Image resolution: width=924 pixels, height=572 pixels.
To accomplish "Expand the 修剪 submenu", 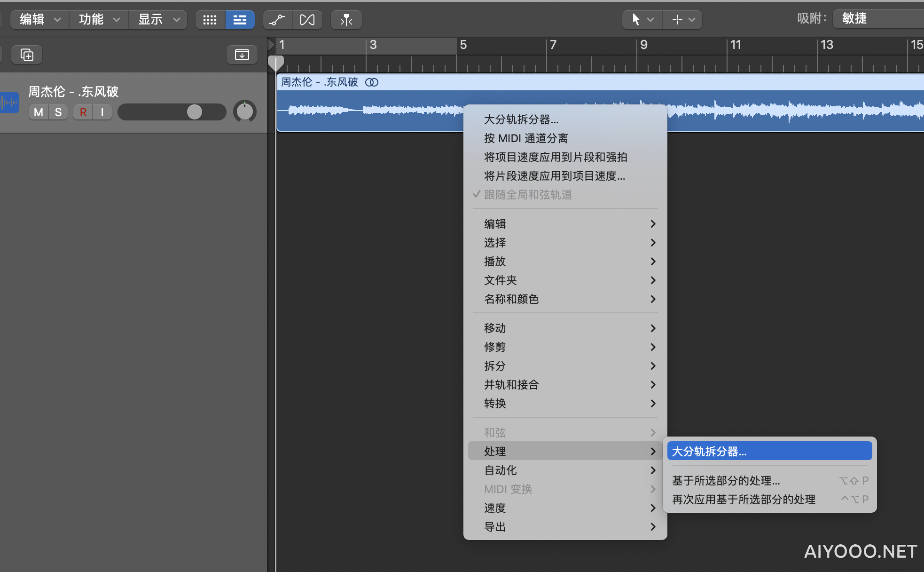I will click(x=565, y=347).
